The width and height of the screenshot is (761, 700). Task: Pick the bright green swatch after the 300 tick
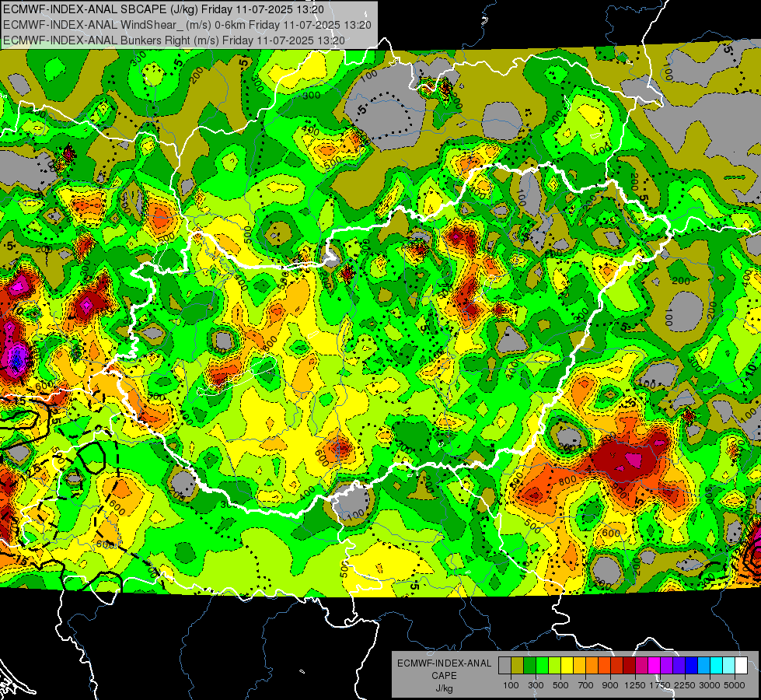(x=542, y=665)
